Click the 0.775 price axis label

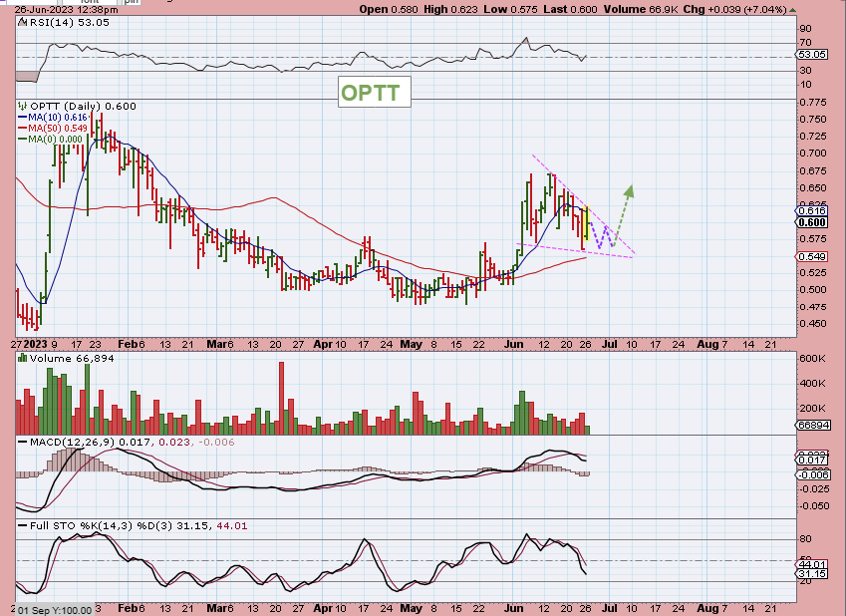814,102
